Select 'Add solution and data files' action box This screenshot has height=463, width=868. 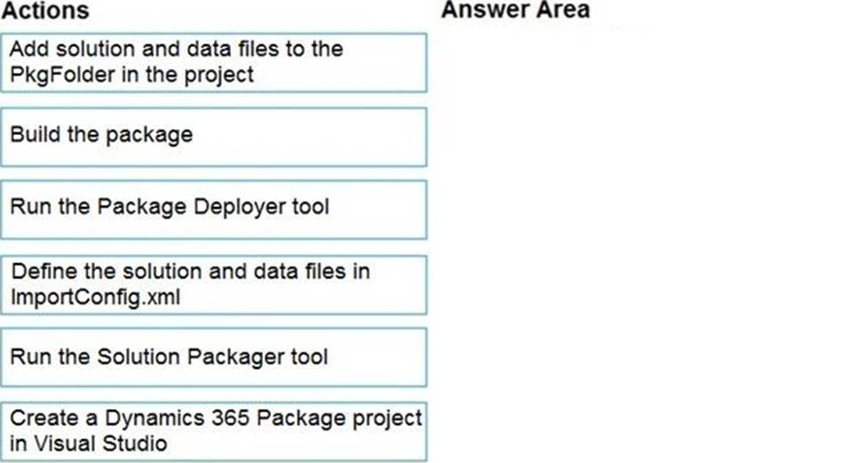tap(214, 62)
